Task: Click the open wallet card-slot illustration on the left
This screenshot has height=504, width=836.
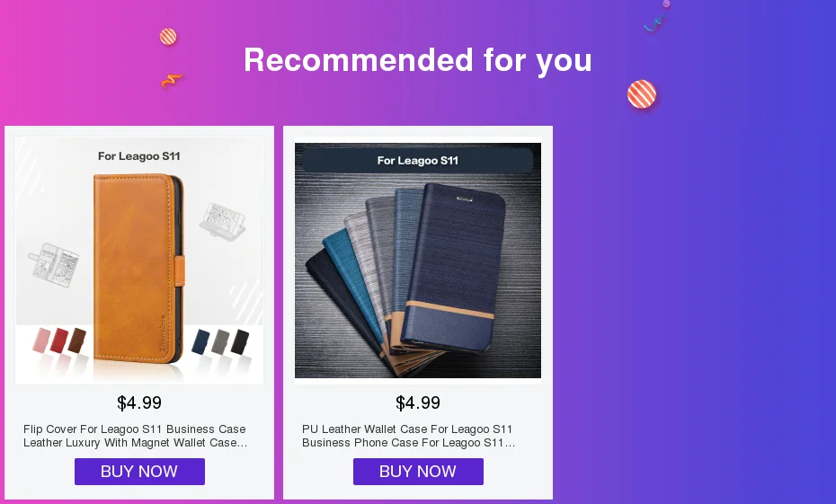Action: point(53,265)
